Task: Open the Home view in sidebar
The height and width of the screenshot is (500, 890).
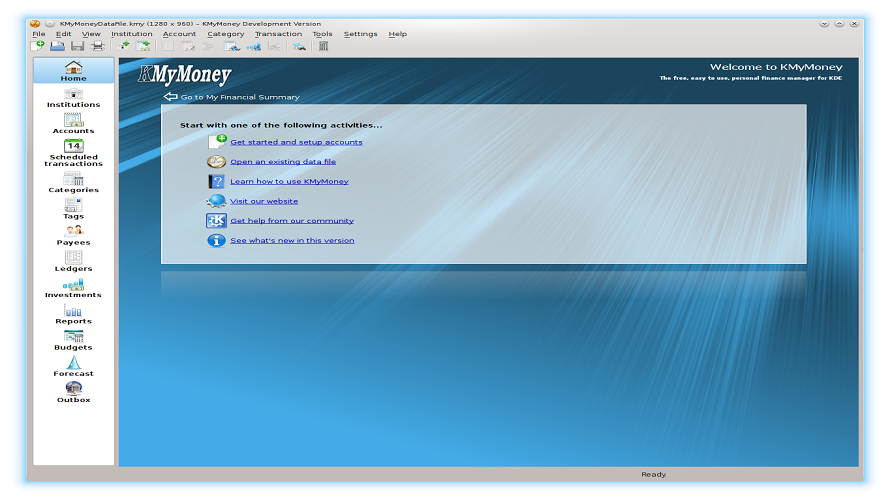Action: [x=73, y=71]
